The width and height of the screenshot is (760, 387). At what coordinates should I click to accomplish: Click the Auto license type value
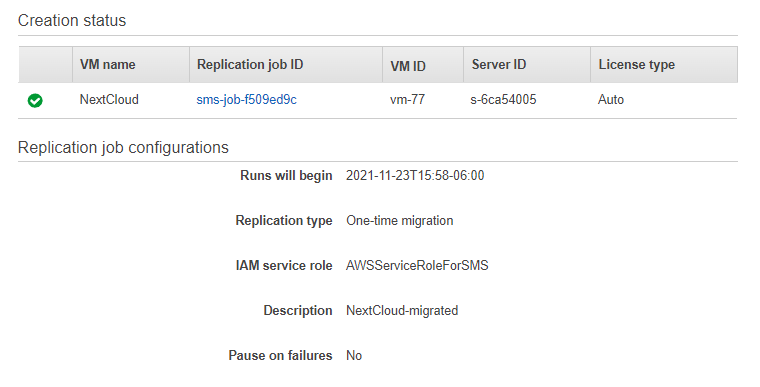[x=611, y=99]
